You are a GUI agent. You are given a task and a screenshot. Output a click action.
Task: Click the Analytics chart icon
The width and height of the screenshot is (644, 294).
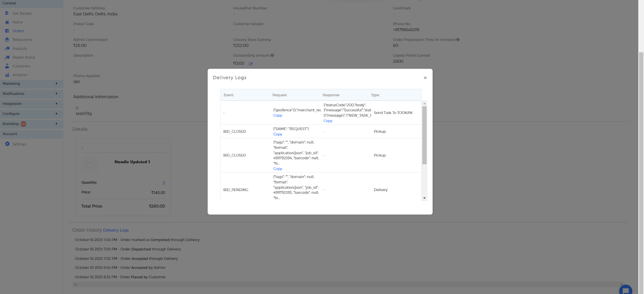[7, 75]
